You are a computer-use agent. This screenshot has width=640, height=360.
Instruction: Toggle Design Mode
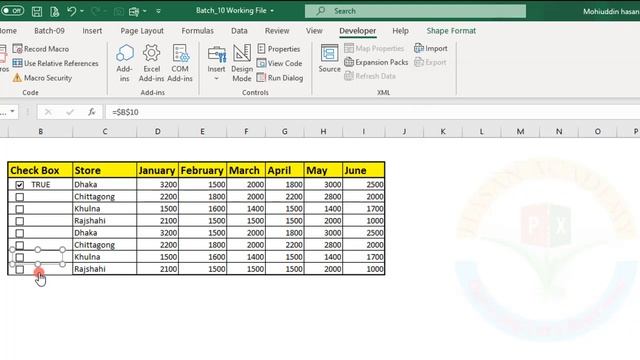242,63
